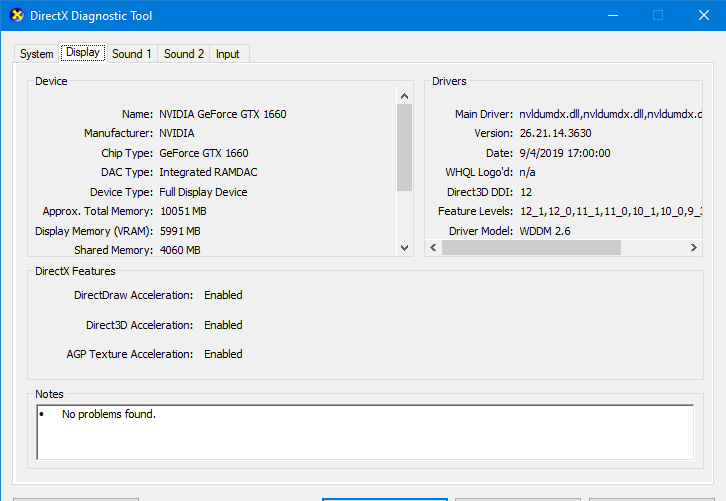Go to the Sound 2 tab

(x=184, y=54)
